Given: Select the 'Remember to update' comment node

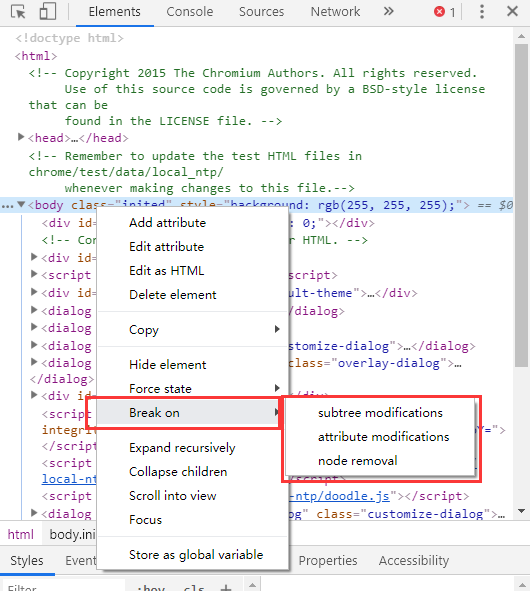Looking at the screenshot, I should pyautogui.click(x=195, y=172).
